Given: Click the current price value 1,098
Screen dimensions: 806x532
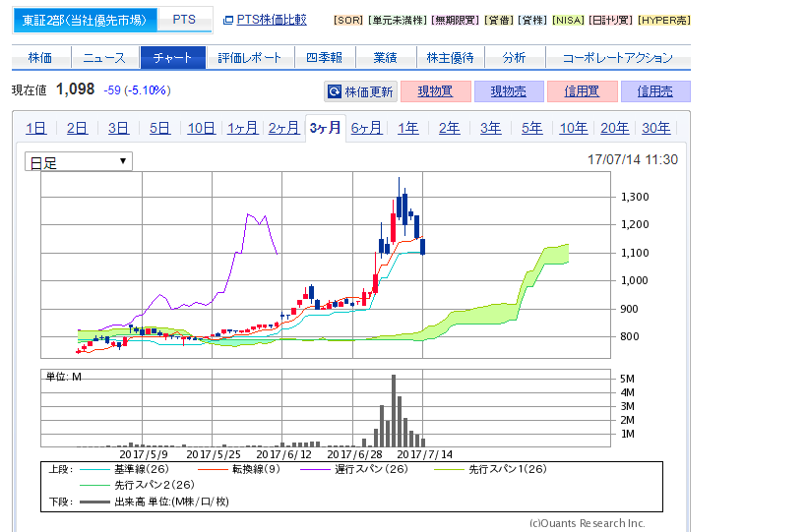Looking at the screenshot, I should (75, 89).
